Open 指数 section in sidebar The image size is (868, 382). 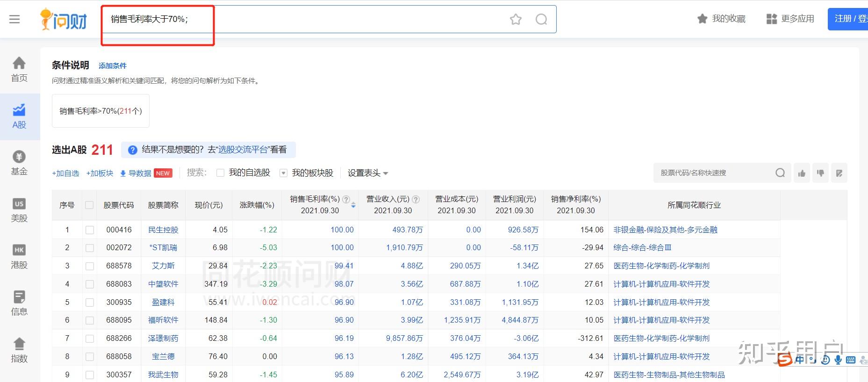click(19, 350)
